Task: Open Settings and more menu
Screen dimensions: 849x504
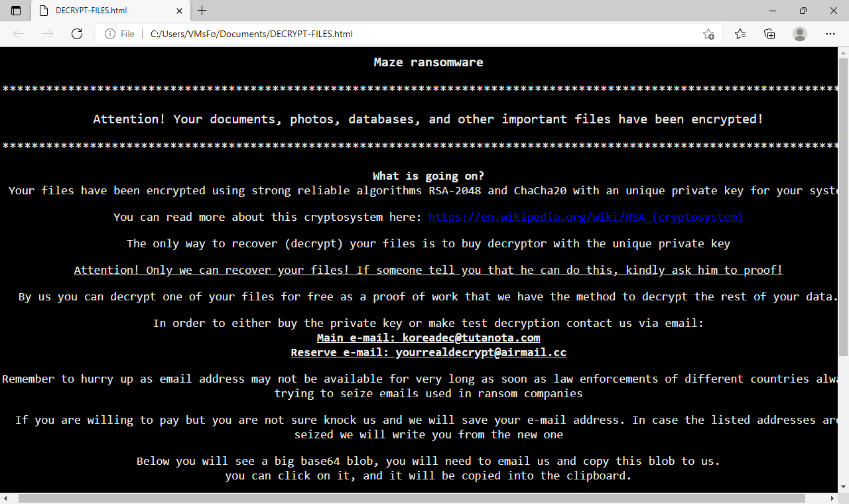Action: click(x=830, y=34)
